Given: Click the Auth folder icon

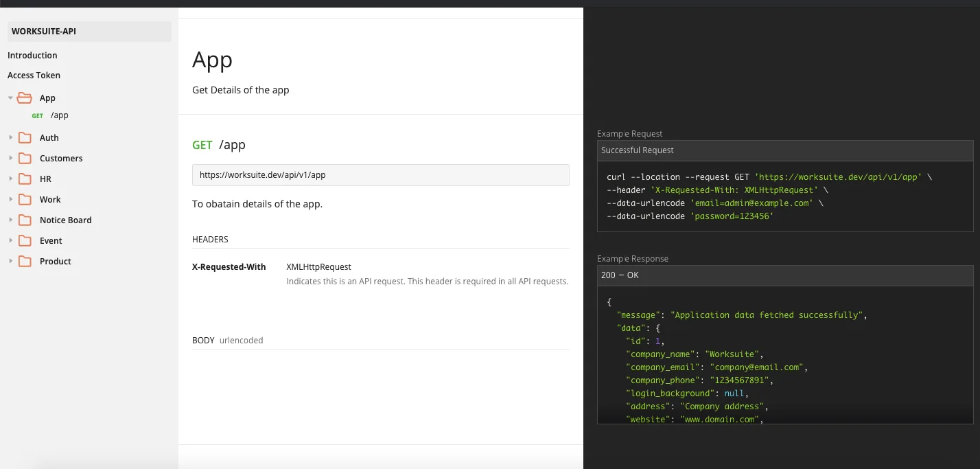Looking at the screenshot, I should pyautogui.click(x=25, y=138).
